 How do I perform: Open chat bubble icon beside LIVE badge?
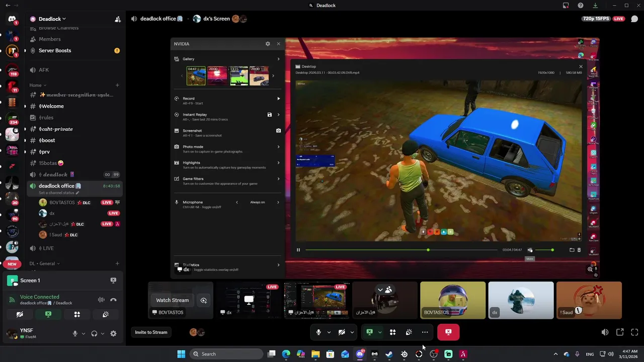coord(634,19)
